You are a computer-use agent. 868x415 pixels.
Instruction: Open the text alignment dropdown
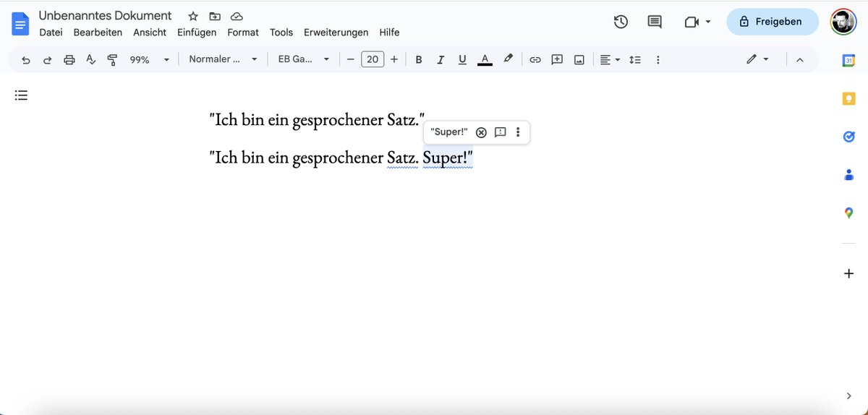tap(610, 60)
